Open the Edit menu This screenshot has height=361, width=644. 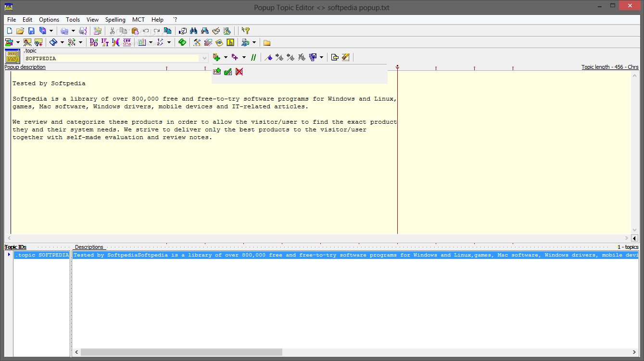click(x=27, y=20)
